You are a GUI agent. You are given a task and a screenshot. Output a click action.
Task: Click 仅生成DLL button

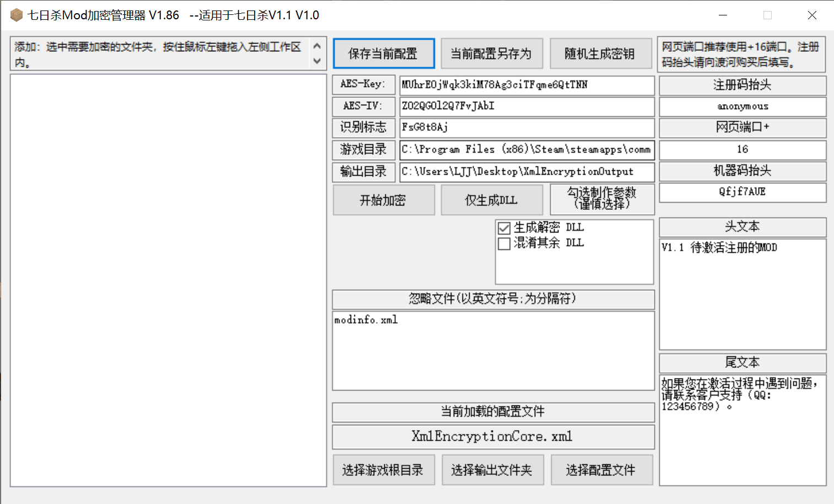click(492, 200)
